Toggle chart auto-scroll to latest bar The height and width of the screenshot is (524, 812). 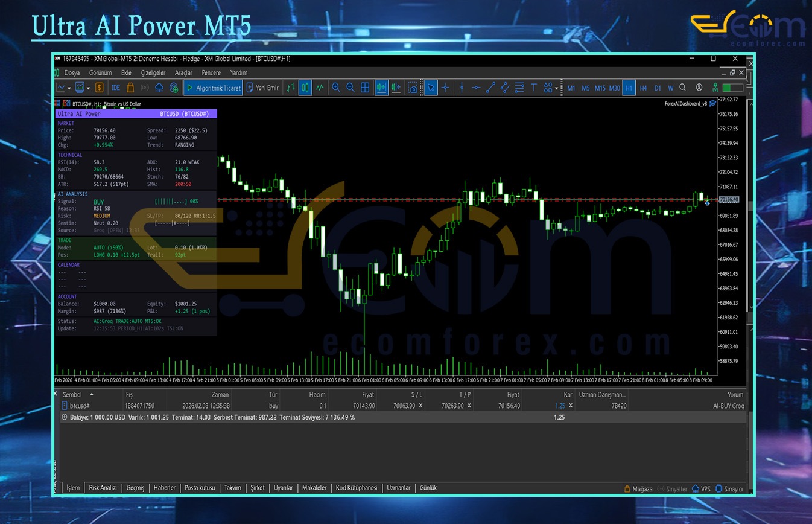click(381, 88)
